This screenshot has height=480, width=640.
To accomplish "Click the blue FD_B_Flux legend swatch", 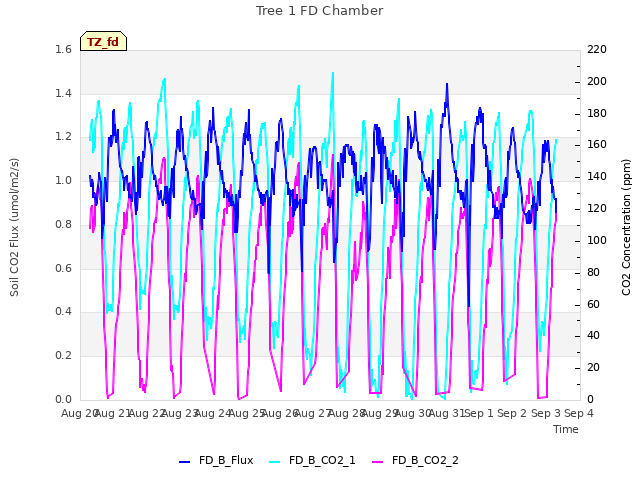I will click(184, 462).
